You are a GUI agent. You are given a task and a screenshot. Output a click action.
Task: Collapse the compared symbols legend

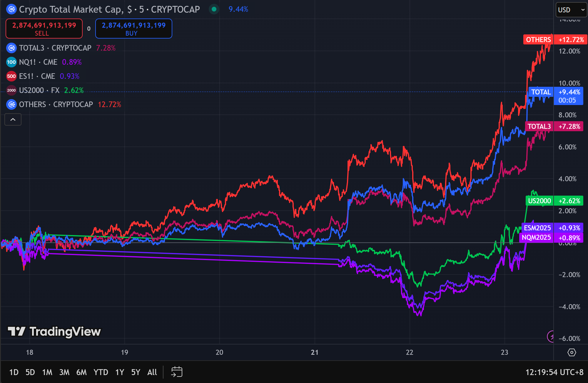tap(13, 119)
